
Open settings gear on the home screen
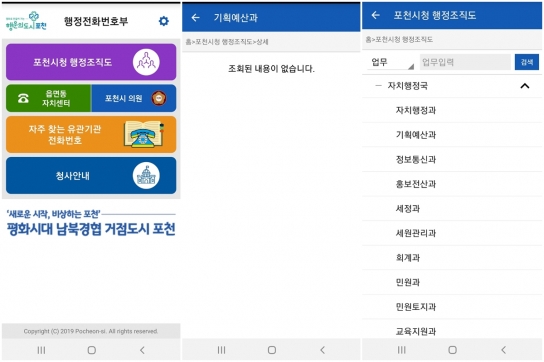(x=163, y=21)
